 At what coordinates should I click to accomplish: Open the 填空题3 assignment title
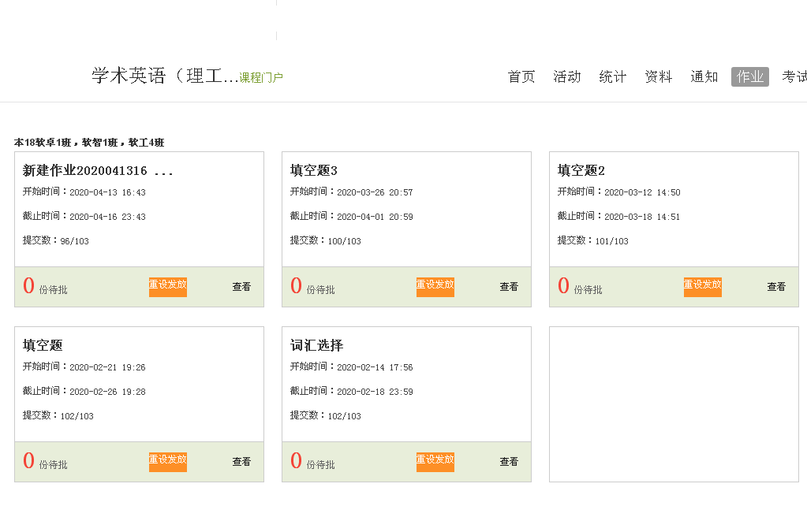(x=314, y=170)
